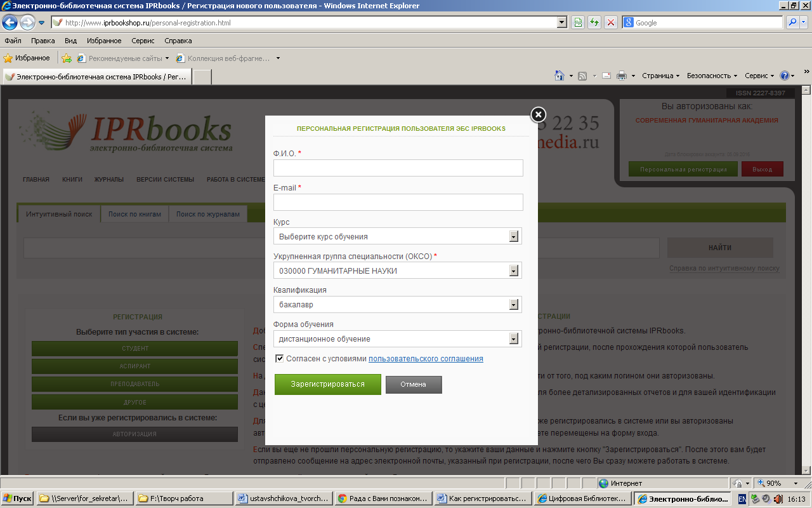812x508 pixels.
Task: Expand the Курс dropdown list
Action: point(514,237)
